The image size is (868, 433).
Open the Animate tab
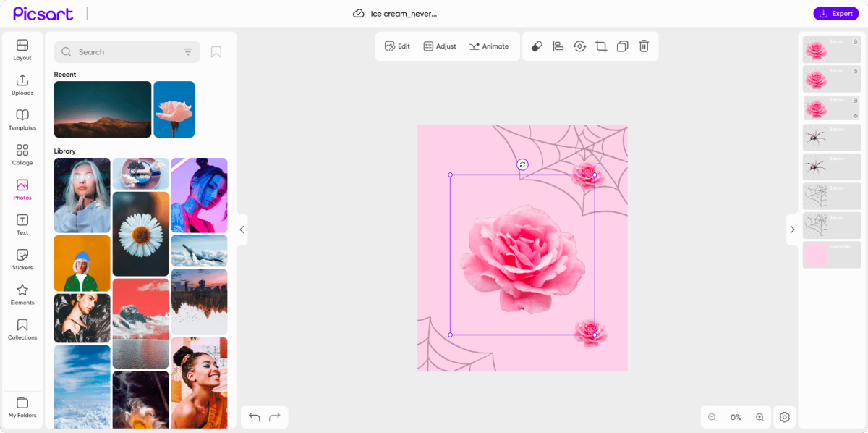tap(490, 46)
